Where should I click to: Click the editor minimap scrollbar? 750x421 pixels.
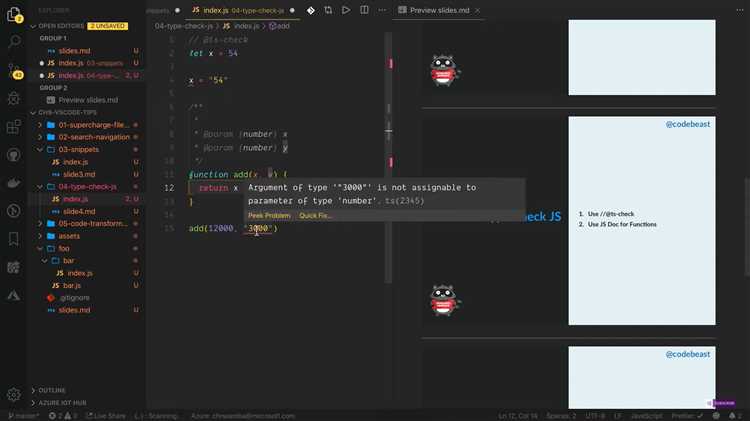pyautogui.click(x=389, y=158)
